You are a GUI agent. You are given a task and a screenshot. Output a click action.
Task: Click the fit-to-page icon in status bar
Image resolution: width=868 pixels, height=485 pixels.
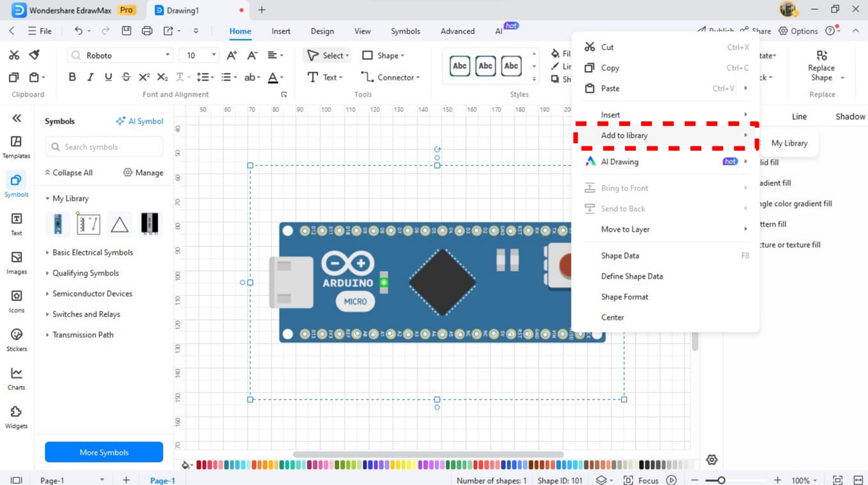point(837,480)
